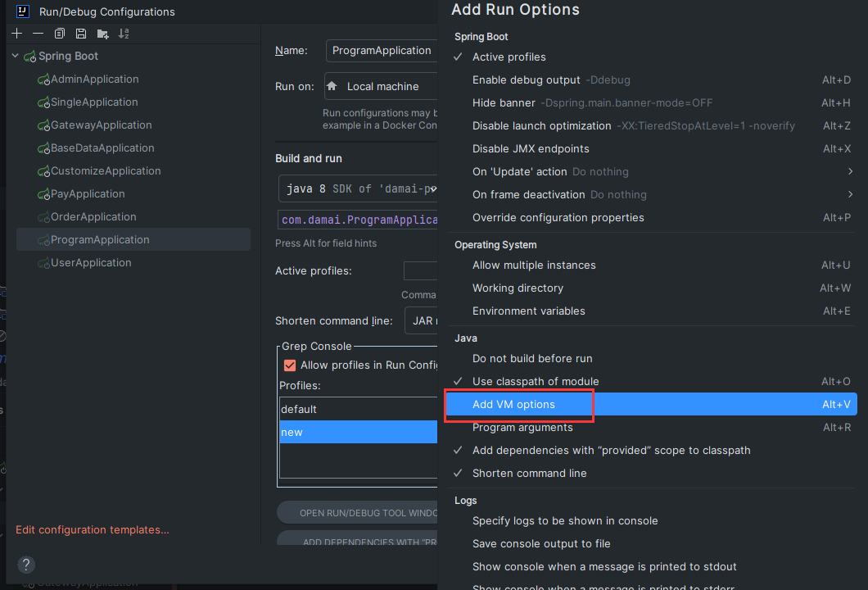Screen dimensions: 868x590
Task: Click the GatewayApplication Spring Boot icon
Action: [43, 125]
